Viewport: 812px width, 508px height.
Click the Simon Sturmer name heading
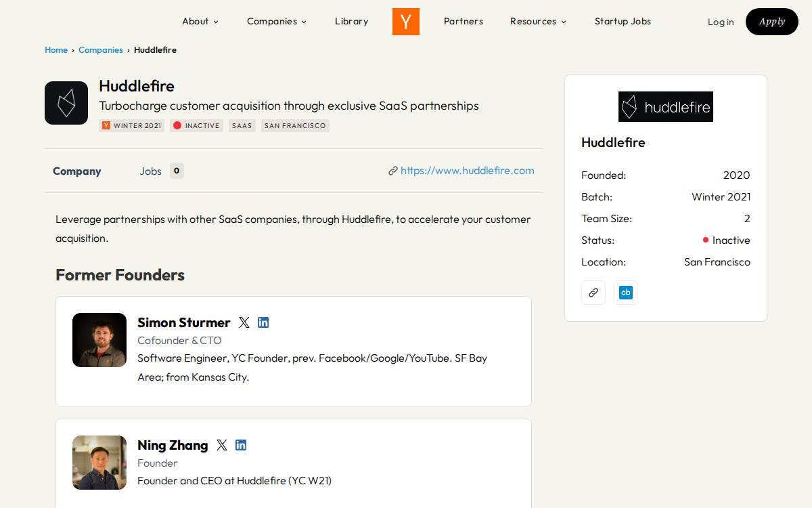pos(184,322)
